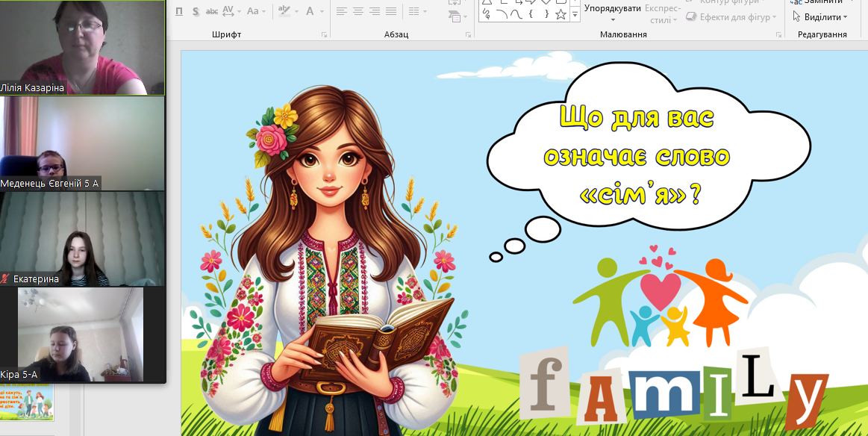Select the left brace shape

point(531,14)
